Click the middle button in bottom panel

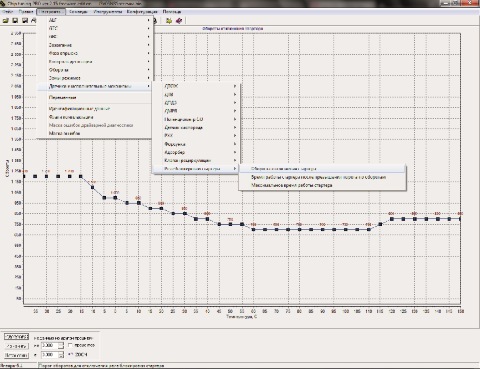click(x=16, y=346)
